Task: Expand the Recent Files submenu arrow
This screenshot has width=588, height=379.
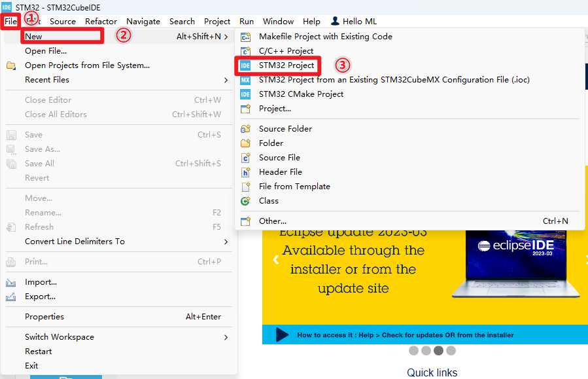Action: coord(226,80)
